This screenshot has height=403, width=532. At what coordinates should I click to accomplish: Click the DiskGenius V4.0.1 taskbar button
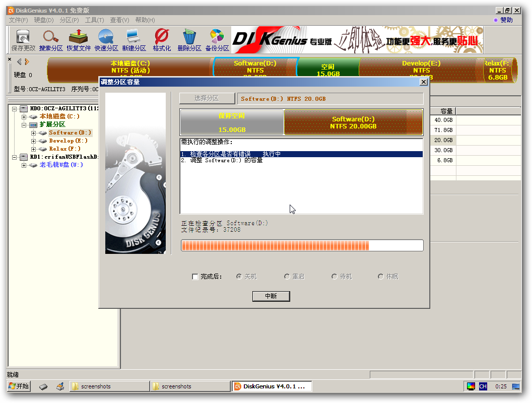[x=272, y=386]
